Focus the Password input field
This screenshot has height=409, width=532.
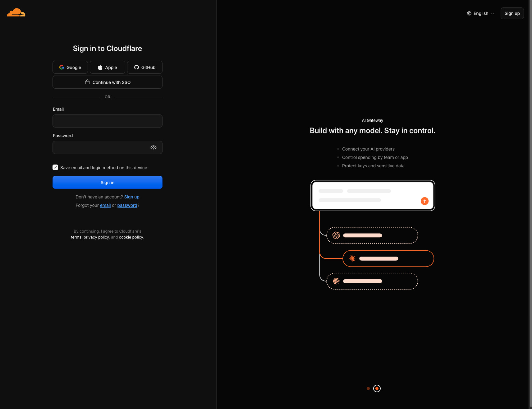108,147
